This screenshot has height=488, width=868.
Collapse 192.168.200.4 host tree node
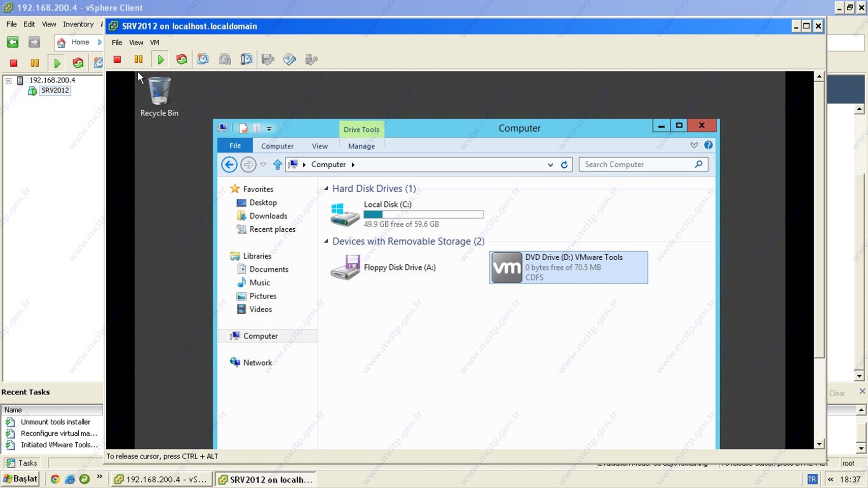(x=9, y=80)
